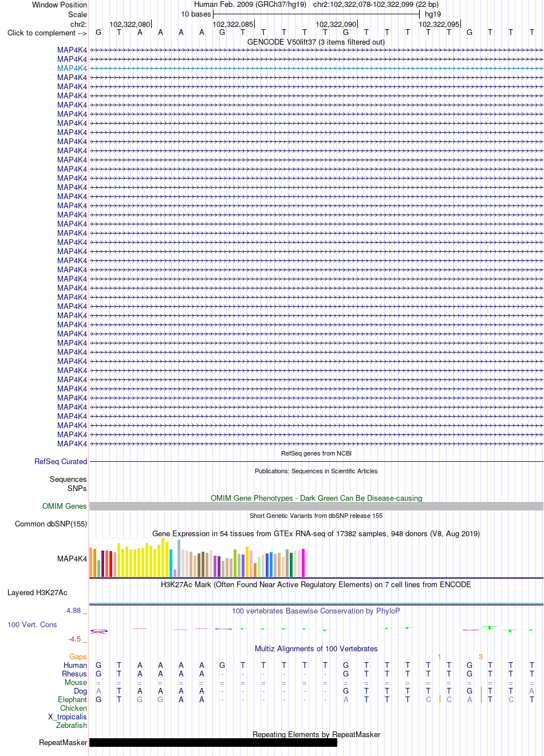
Task: Select the Dog alignment row label
Action: click(x=80, y=691)
